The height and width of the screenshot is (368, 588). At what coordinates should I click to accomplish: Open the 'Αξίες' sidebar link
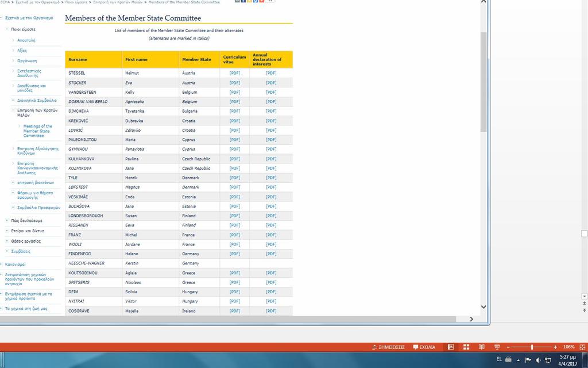(22, 51)
